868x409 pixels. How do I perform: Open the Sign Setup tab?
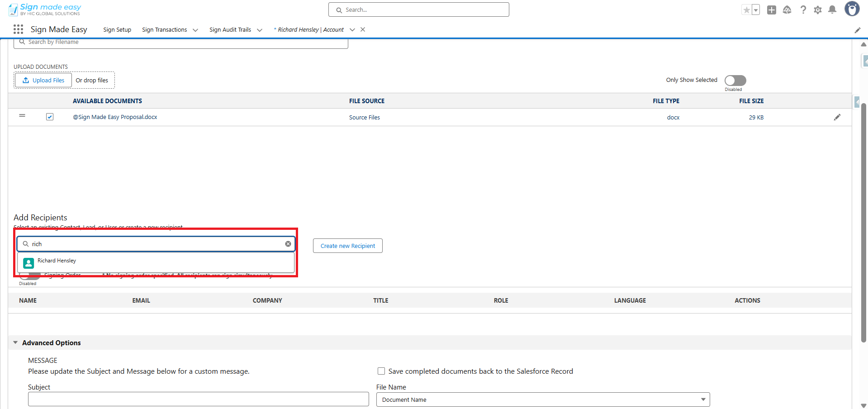tap(117, 29)
